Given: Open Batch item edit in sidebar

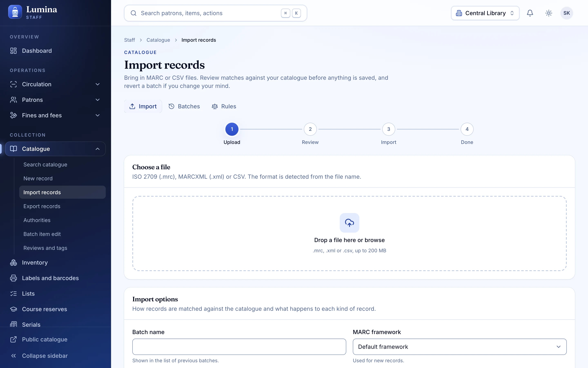Looking at the screenshot, I should coord(62,234).
